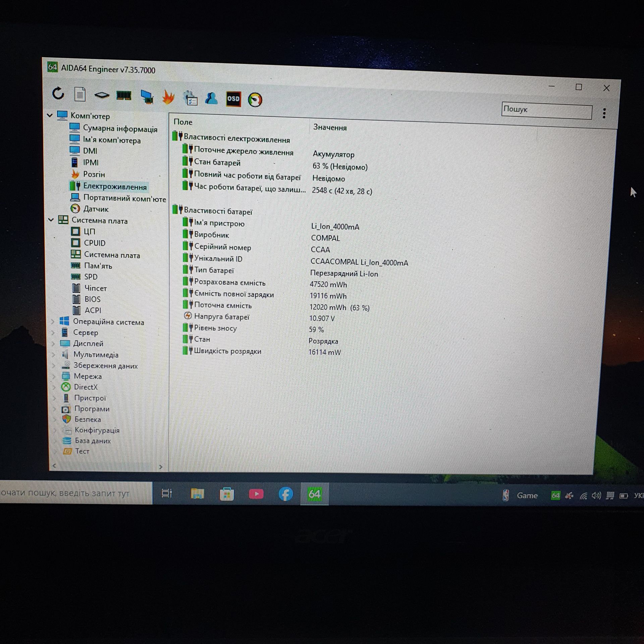
Task: Click the user account toolbar icon
Action: click(x=212, y=98)
